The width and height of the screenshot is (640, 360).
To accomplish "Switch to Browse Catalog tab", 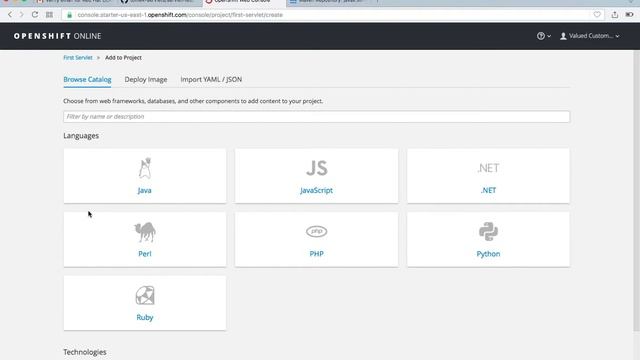I will click(x=87, y=79).
